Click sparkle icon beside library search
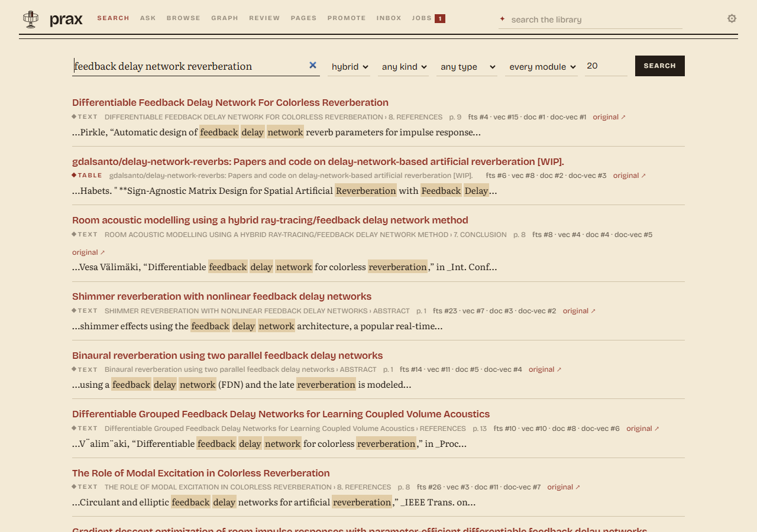 [503, 19]
